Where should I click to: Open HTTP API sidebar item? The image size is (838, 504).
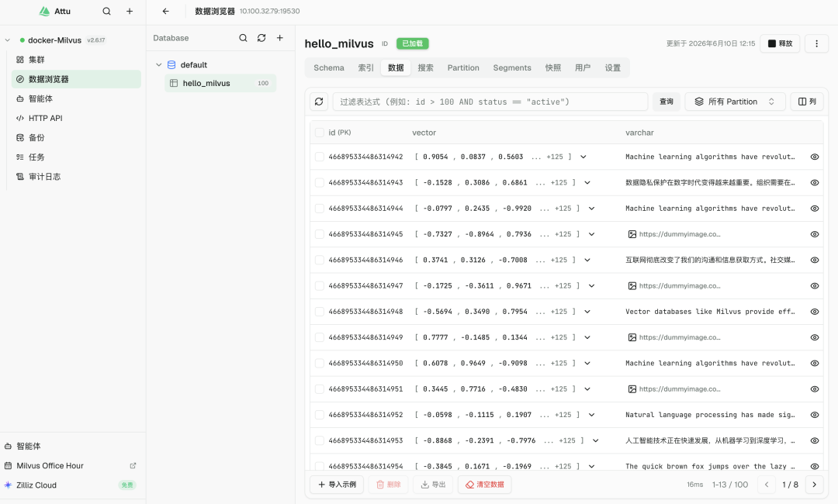tap(76, 118)
